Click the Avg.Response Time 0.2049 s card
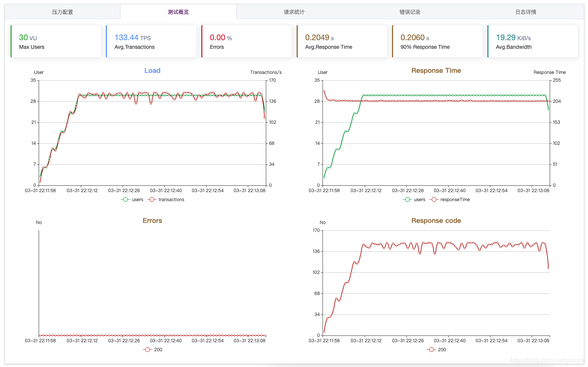Screen dimensions: 588x367 point(342,41)
